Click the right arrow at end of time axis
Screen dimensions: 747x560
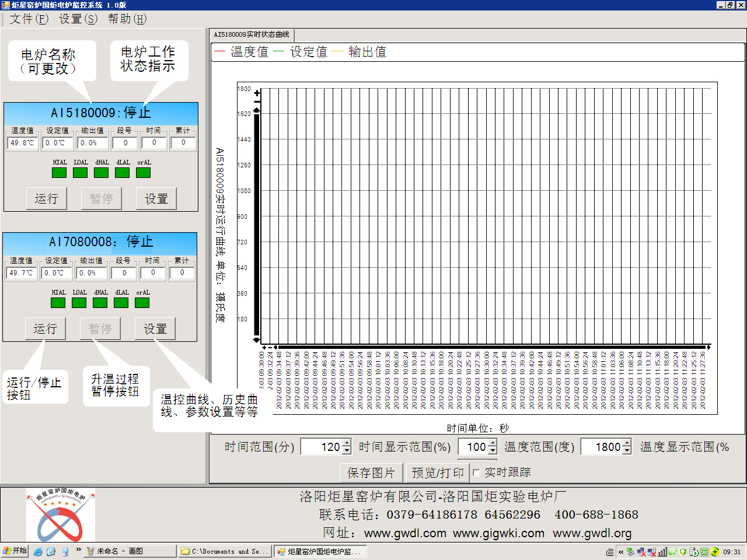coord(708,347)
